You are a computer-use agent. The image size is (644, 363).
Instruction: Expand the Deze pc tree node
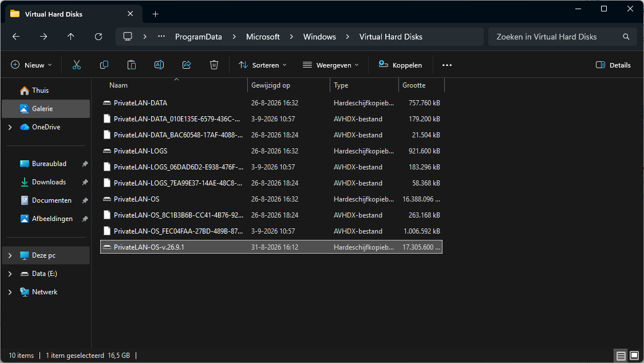[10, 255]
